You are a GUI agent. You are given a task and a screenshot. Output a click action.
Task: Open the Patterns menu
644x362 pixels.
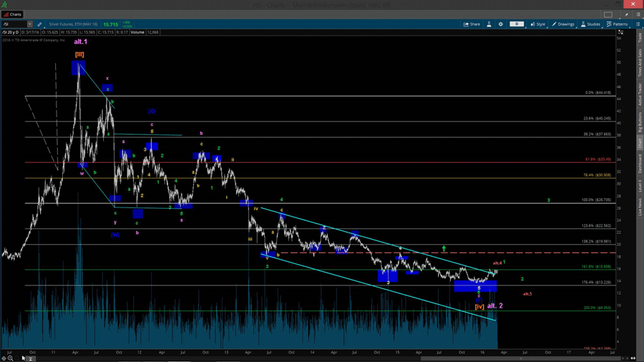coord(617,24)
